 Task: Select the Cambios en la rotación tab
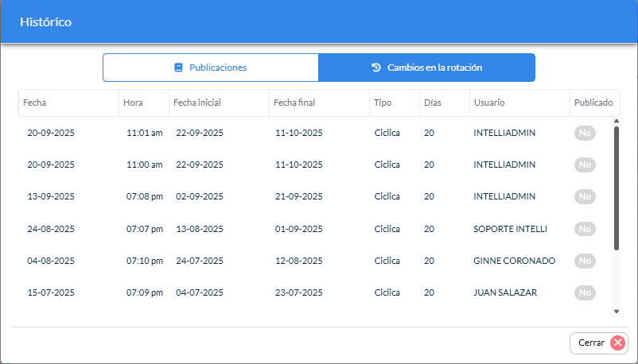click(426, 68)
